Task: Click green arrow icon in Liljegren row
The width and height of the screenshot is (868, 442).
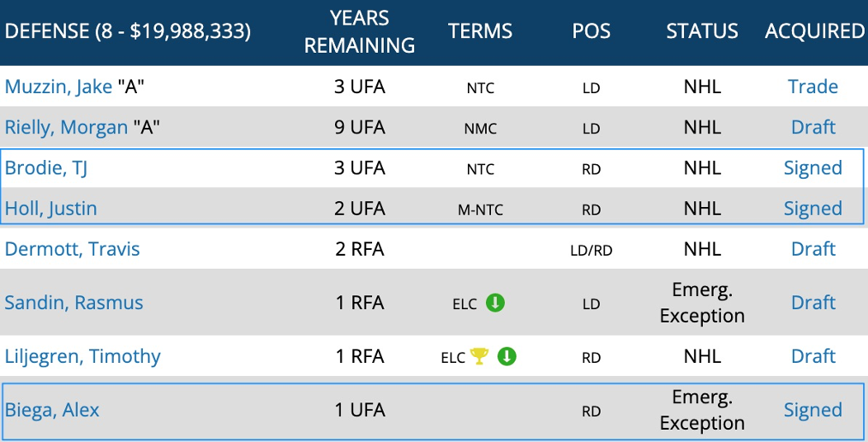Action: (507, 356)
